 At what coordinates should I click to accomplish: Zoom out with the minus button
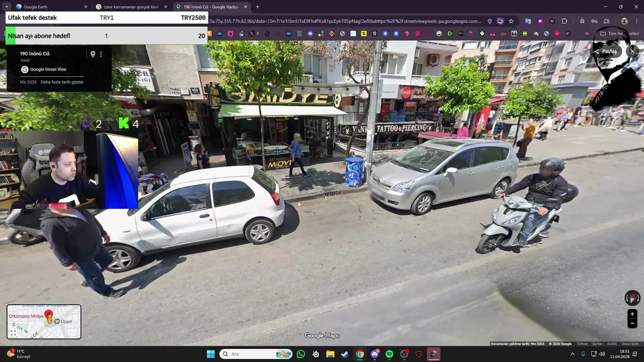pos(632,324)
